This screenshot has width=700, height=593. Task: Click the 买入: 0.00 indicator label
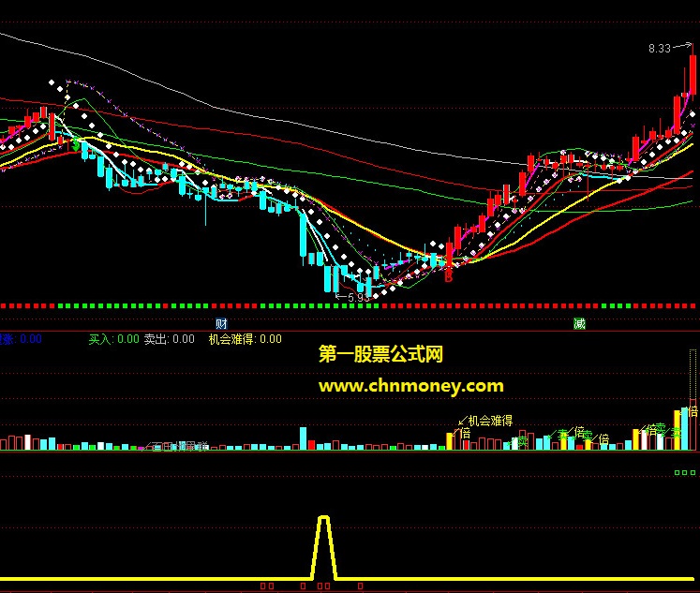[x=113, y=339]
